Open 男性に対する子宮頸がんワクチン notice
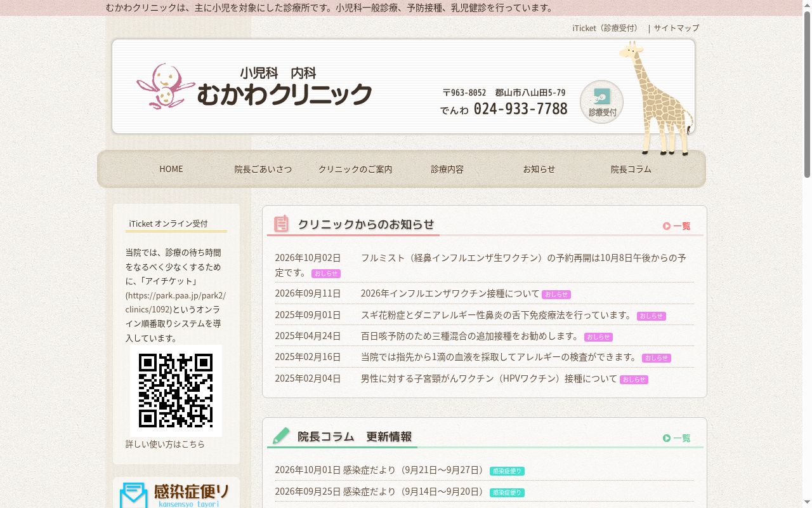The height and width of the screenshot is (508, 812). (x=488, y=378)
